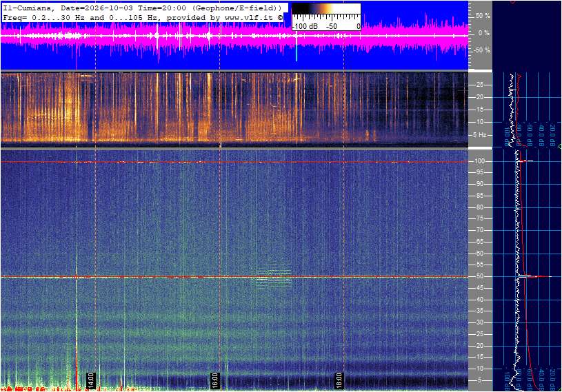Viewport: 562px width, 392px height.
Task: Click the "50 %" waveform amplitude label
Action: coord(483,16)
